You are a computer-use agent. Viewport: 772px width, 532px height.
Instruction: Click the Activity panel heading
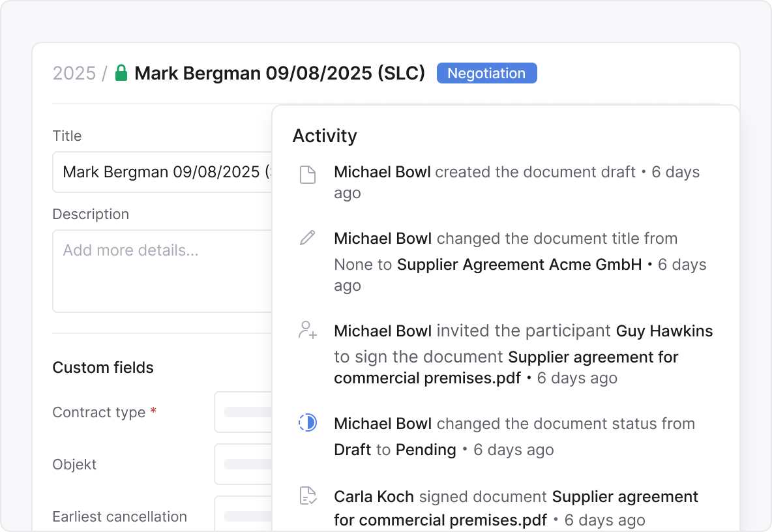tap(325, 136)
